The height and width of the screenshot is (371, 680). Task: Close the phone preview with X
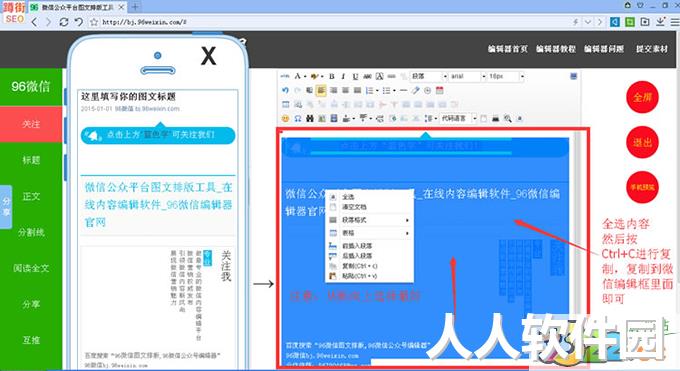pos(208,56)
